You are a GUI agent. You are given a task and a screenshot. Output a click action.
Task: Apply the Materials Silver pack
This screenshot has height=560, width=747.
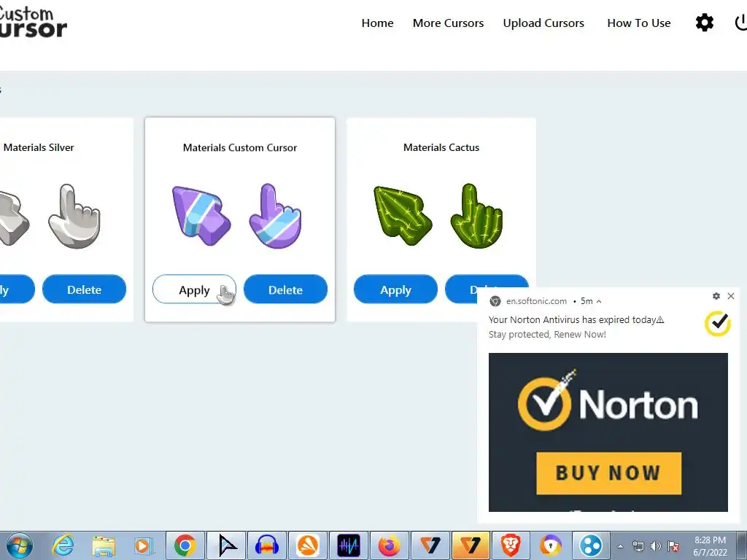18,289
